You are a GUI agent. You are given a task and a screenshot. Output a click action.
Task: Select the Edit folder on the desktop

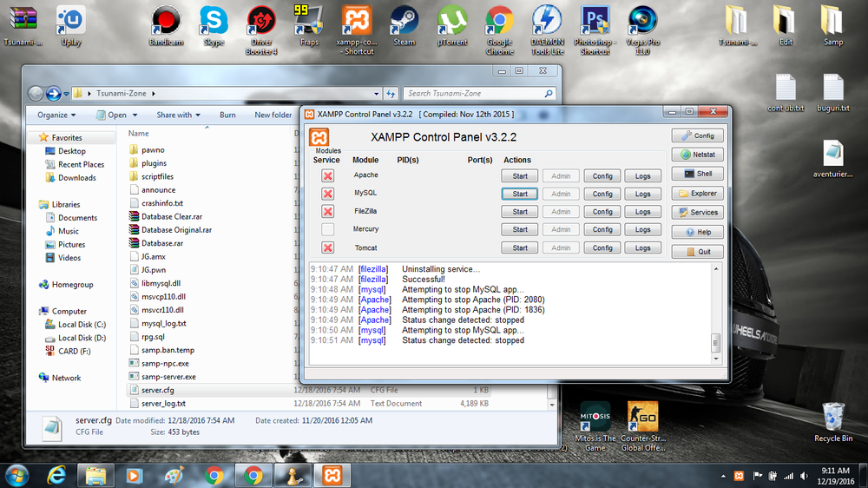786,25
